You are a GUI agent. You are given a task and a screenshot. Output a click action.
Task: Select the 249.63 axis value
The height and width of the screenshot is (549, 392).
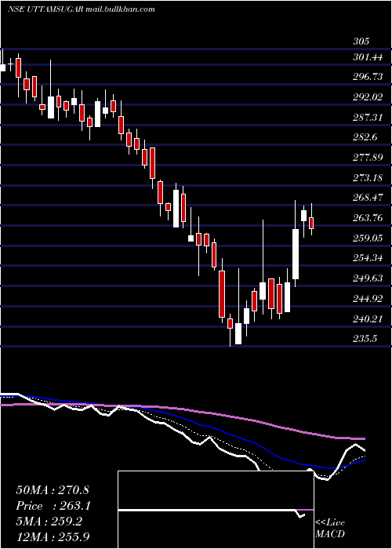(368, 278)
